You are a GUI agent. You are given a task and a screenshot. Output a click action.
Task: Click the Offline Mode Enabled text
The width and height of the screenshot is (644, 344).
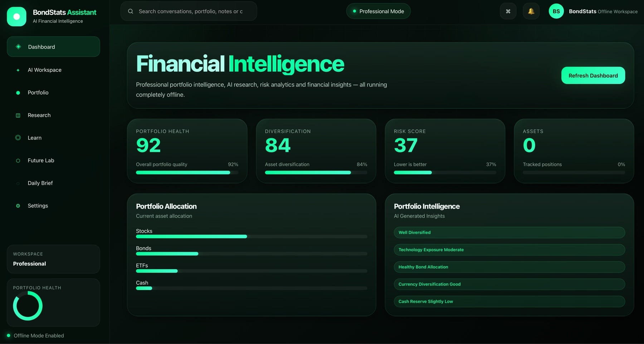[x=39, y=335]
